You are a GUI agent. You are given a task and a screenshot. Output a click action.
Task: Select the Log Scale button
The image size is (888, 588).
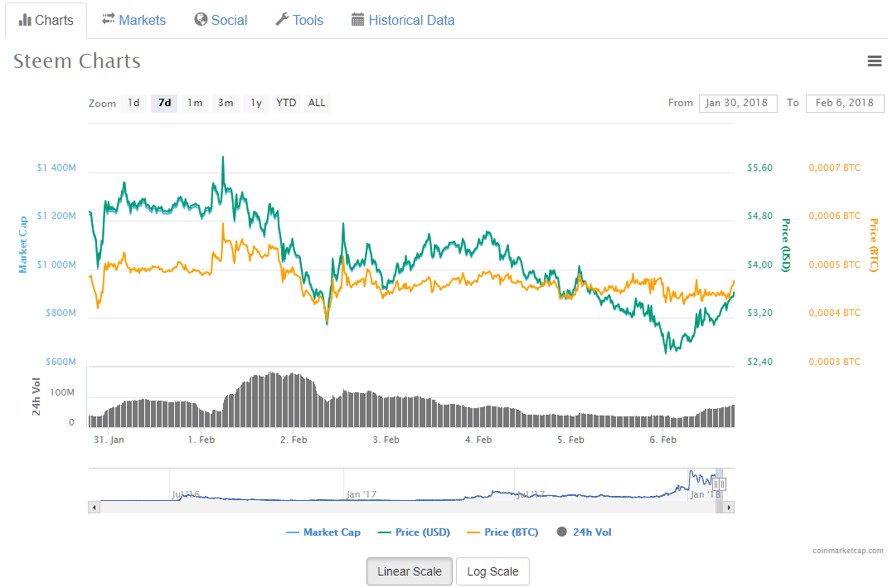click(x=493, y=571)
